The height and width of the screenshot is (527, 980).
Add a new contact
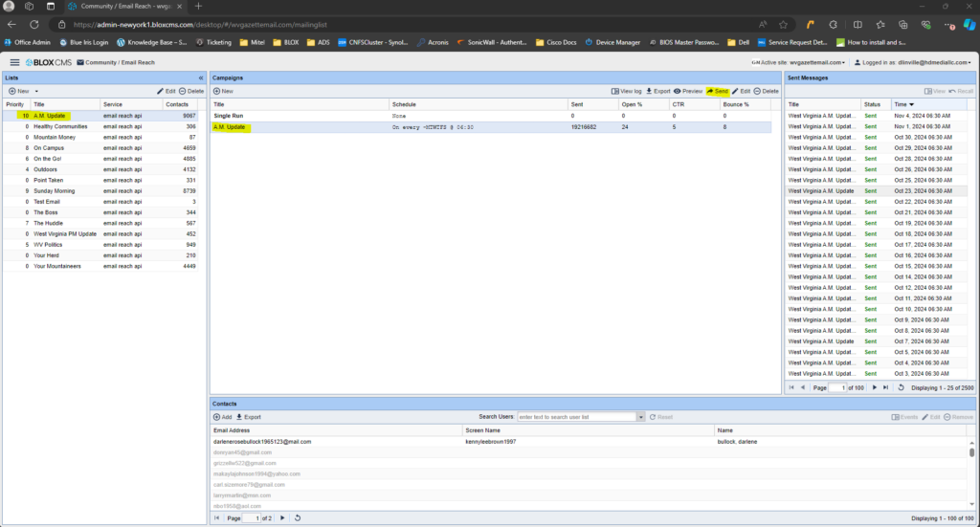[222, 417]
